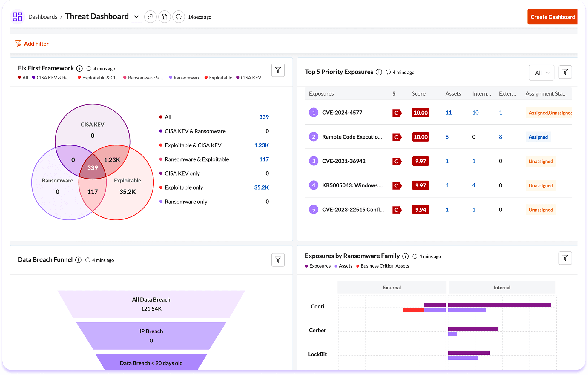
Task: Open the Threat Dashboard title dropdown
Action: click(136, 17)
